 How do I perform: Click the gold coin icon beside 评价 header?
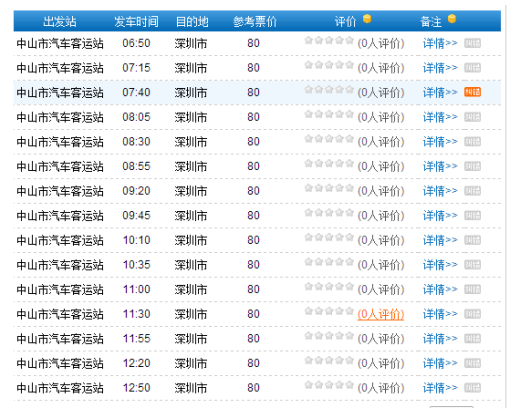coord(367,18)
